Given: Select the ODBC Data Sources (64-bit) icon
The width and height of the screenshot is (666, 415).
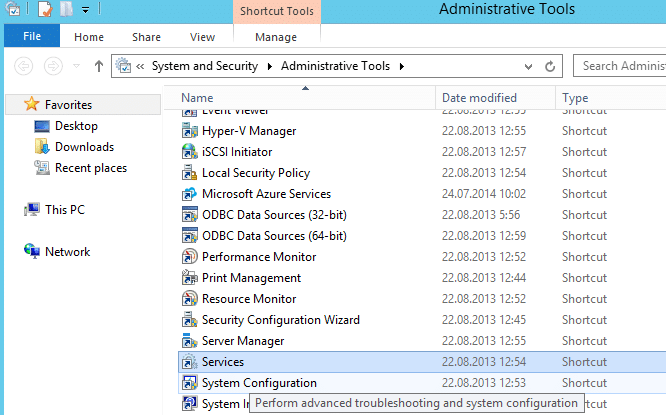Looking at the screenshot, I should pyautogui.click(x=189, y=236).
